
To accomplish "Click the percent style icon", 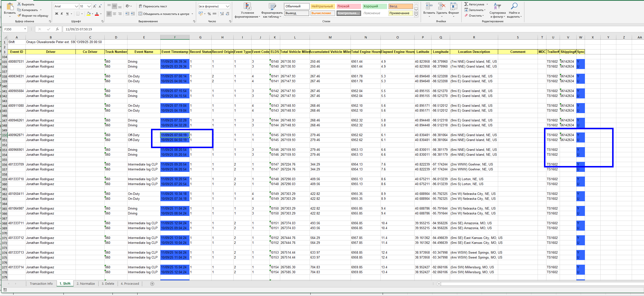I will [x=209, y=14].
